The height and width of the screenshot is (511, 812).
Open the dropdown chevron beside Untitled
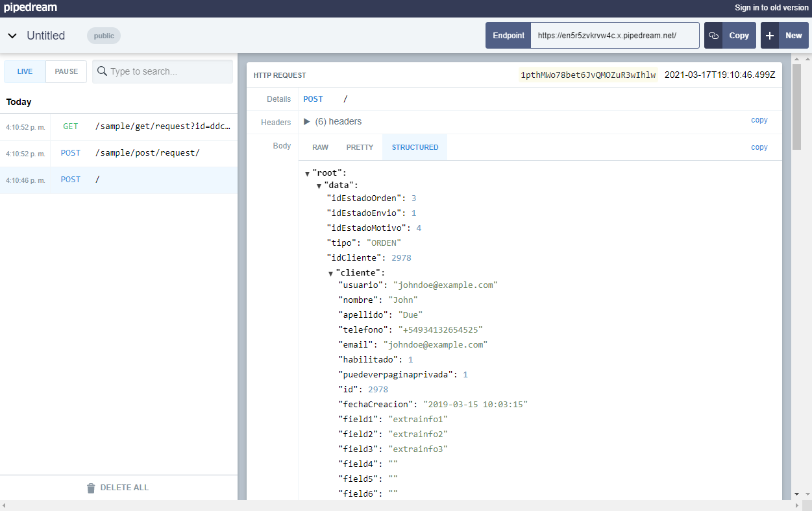pos(12,36)
